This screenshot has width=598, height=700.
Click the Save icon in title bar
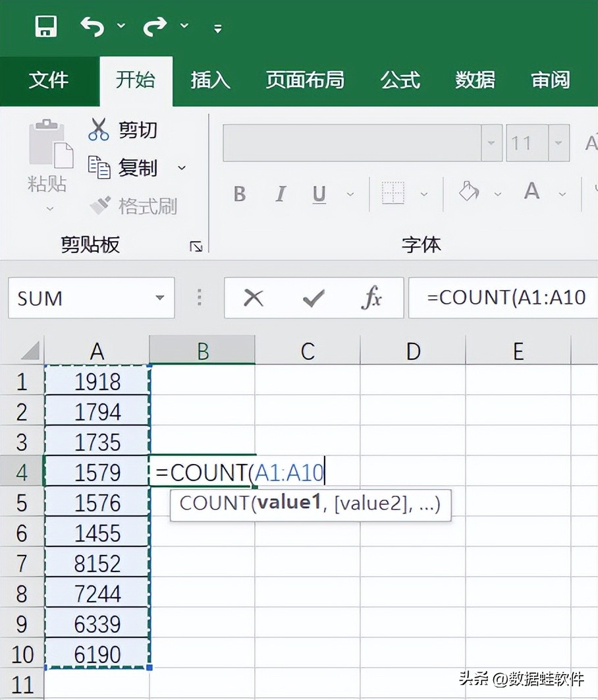(46, 26)
